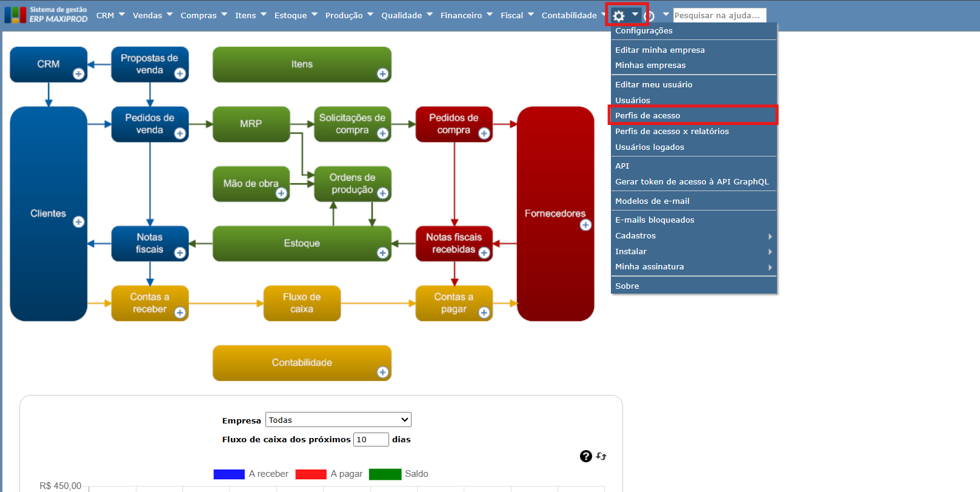980x492 pixels.
Task: Open Perfis de acesso x relatórios
Action: coord(693,132)
